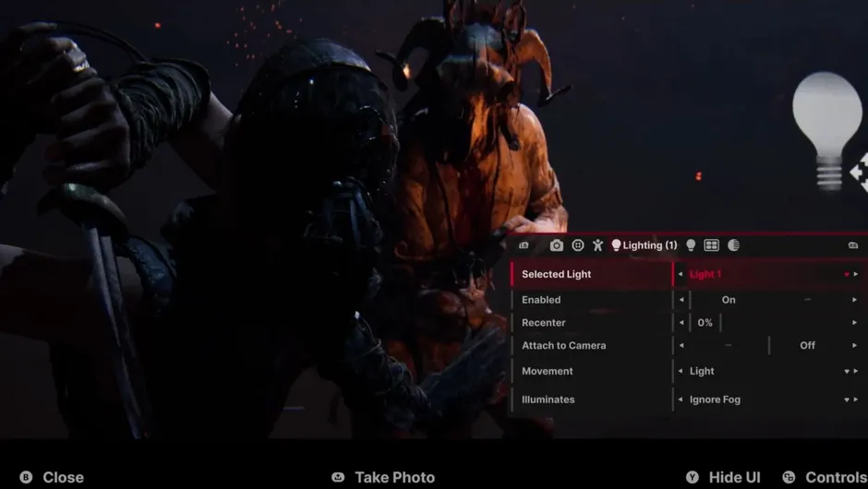Screen dimensions: 868x489
Task: Open the Camera settings tab icon
Action: pyautogui.click(x=556, y=245)
